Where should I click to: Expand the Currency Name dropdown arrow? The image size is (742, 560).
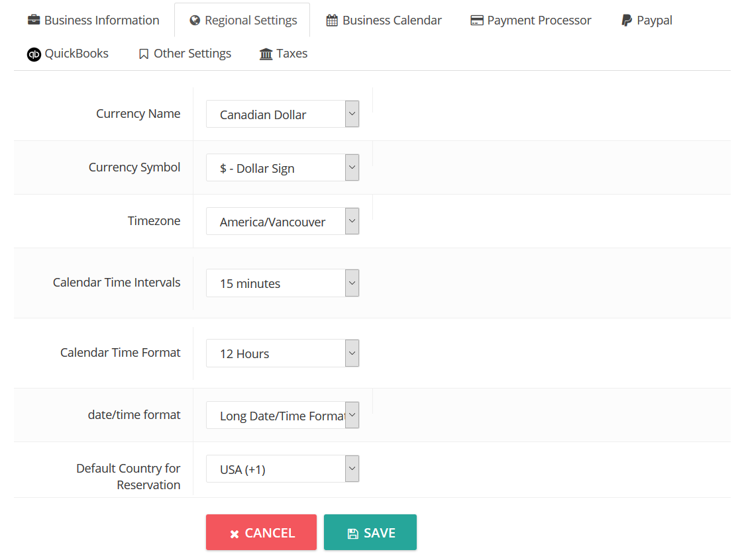click(x=352, y=114)
